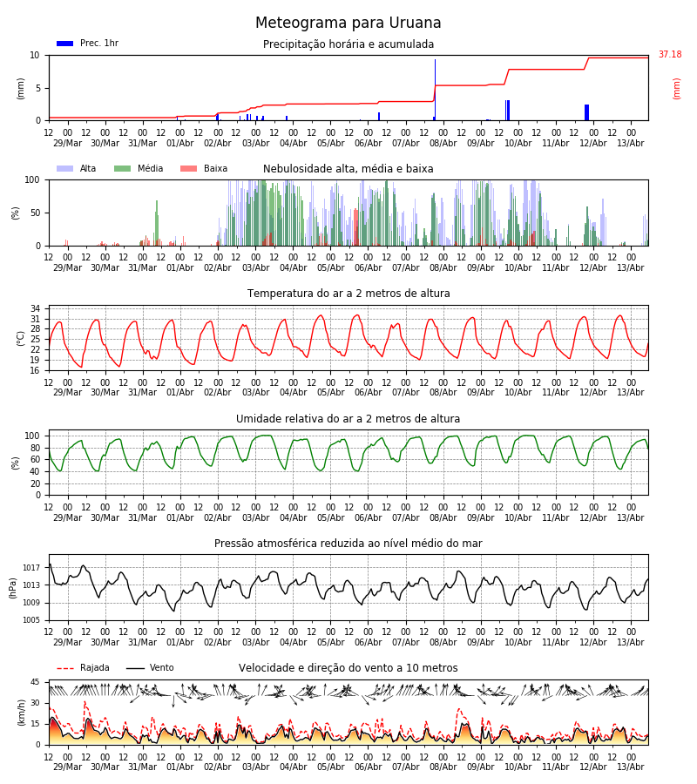Click the 29/Mar date label under wind chart
The width and height of the screenshot is (697, 784).
[x=67, y=767]
